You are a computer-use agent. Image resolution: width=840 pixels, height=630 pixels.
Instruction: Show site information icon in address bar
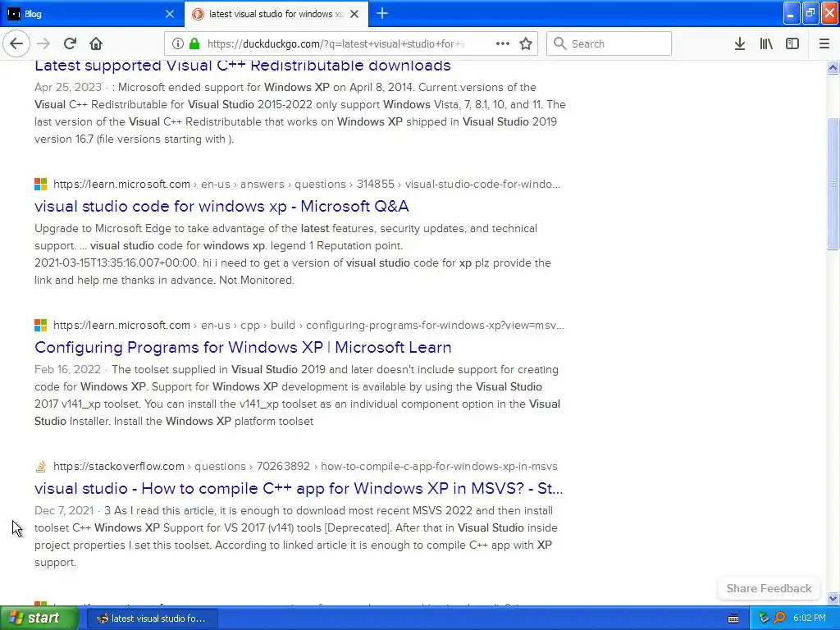point(178,44)
